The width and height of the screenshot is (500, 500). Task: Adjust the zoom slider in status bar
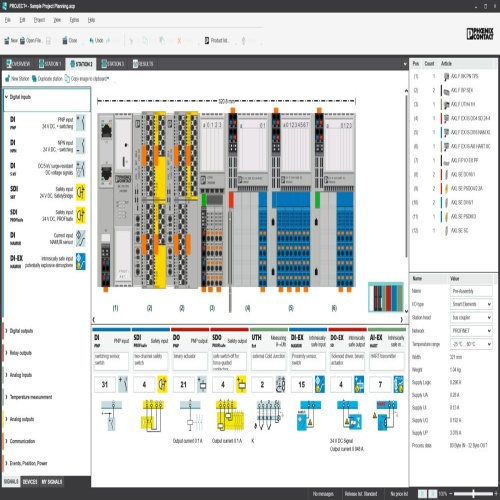[x=473, y=494]
